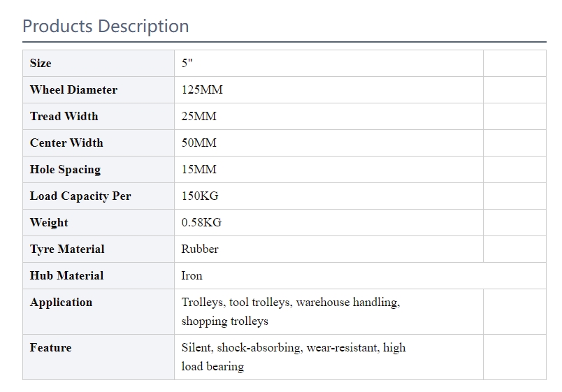Viewport: 562px width, 392px height.
Task: Click the 5" size value
Action: [x=187, y=63]
